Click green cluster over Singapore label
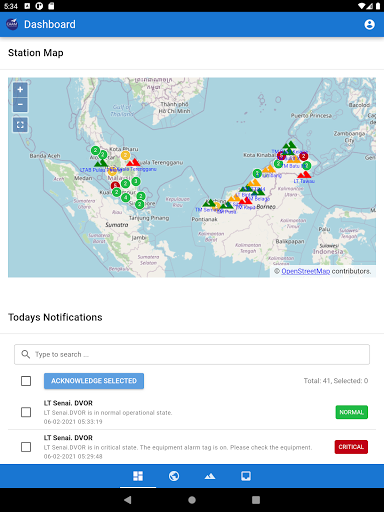384x512 pixels. 140,204
